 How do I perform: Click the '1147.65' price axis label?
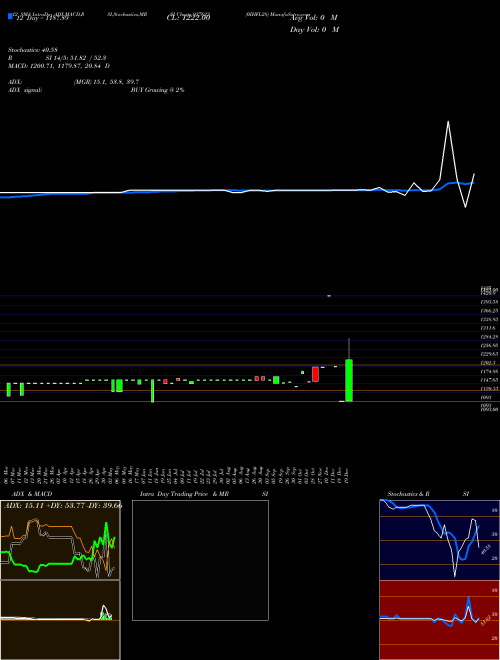pos(489,380)
